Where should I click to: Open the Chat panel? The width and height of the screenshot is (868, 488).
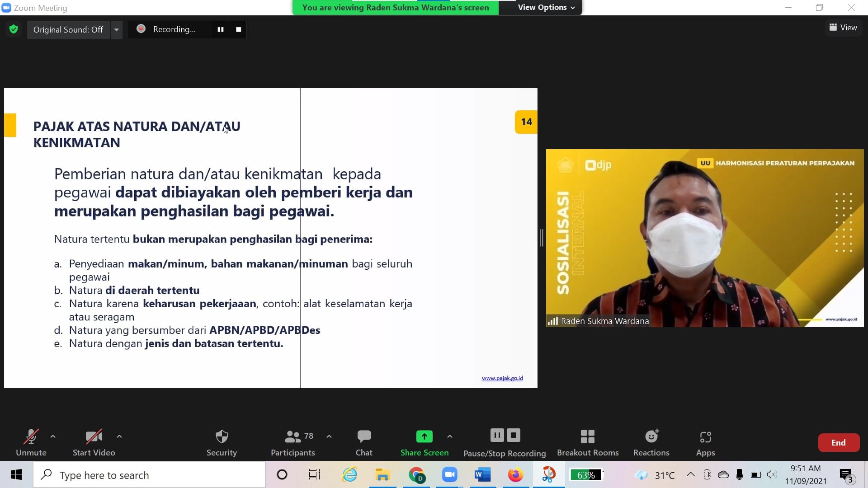coord(364,442)
